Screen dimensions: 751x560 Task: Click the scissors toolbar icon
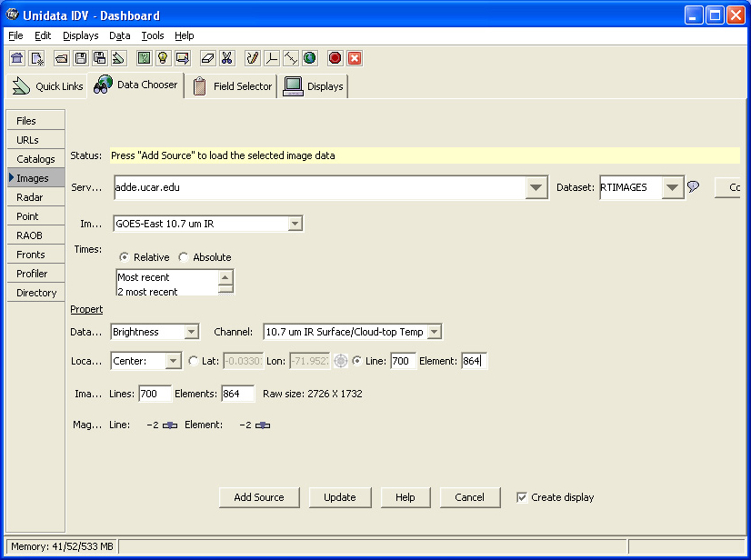point(226,58)
